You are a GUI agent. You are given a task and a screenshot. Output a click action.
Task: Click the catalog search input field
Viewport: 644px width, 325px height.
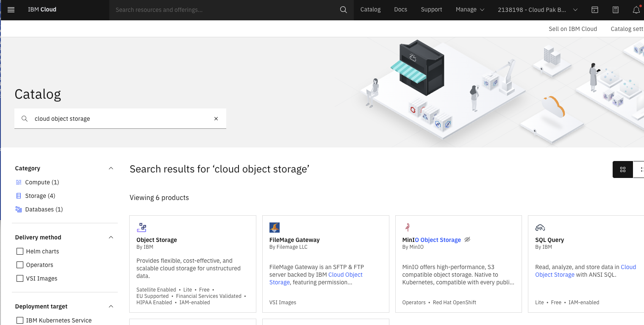click(120, 119)
